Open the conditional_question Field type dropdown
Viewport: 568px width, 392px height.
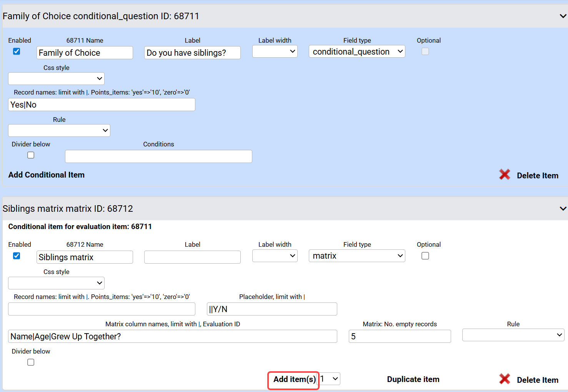click(x=357, y=51)
